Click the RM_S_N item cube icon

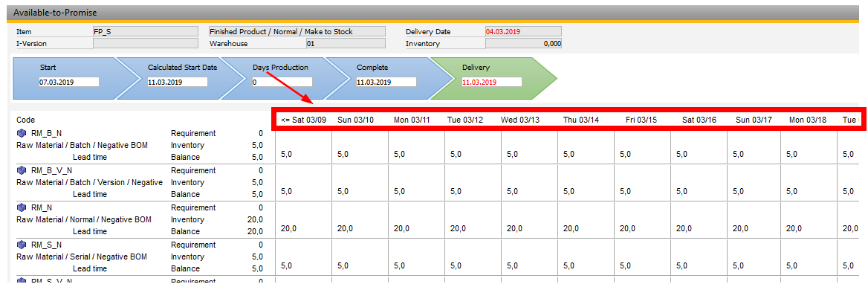(x=22, y=245)
